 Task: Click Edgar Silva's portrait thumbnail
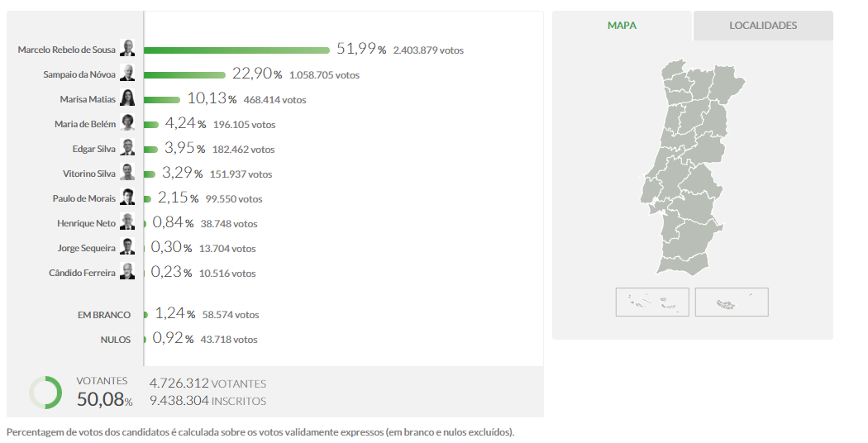pyautogui.click(x=127, y=148)
